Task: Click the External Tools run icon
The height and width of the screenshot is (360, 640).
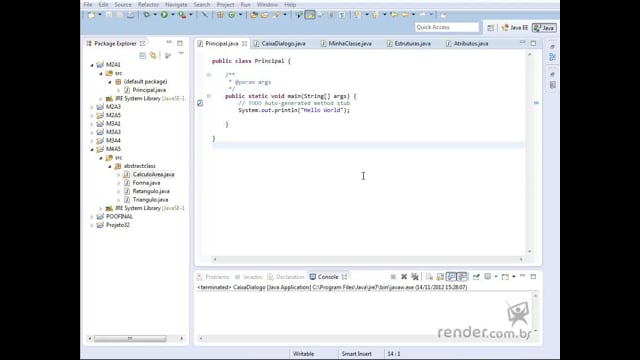Action: click(182, 15)
